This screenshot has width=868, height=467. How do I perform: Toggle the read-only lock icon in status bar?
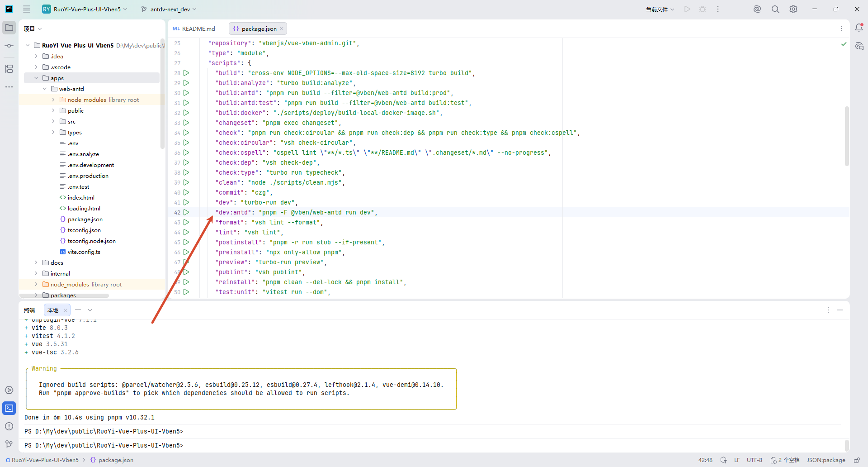click(857, 460)
